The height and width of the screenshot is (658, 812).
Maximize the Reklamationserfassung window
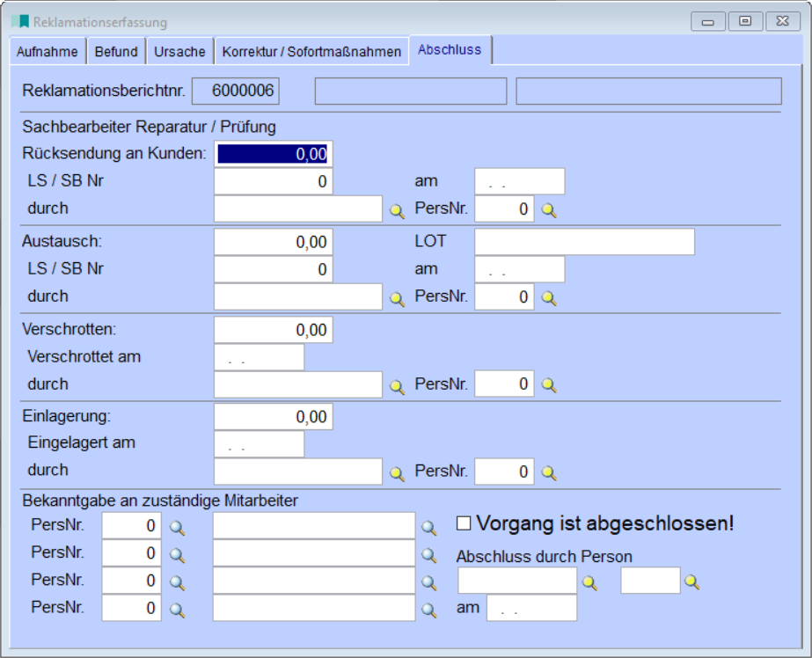(x=745, y=21)
